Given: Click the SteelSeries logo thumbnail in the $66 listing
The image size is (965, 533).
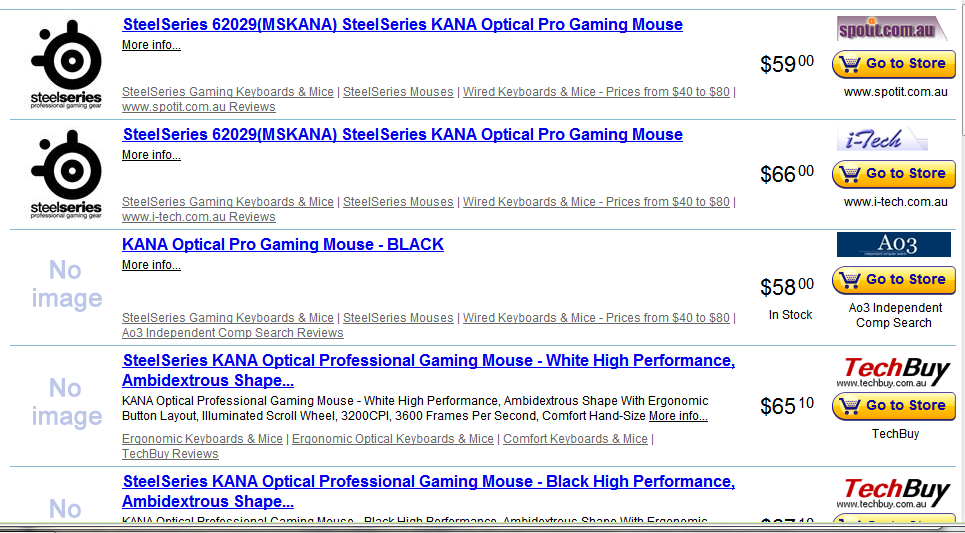Looking at the screenshot, I should click(66, 174).
